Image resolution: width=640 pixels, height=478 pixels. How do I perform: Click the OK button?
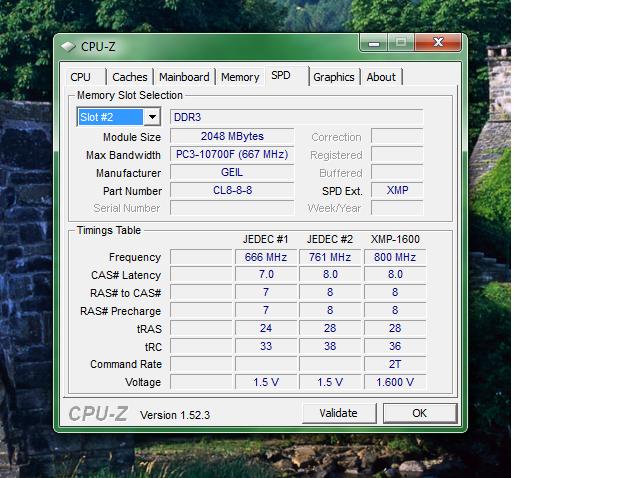(x=420, y=413)
